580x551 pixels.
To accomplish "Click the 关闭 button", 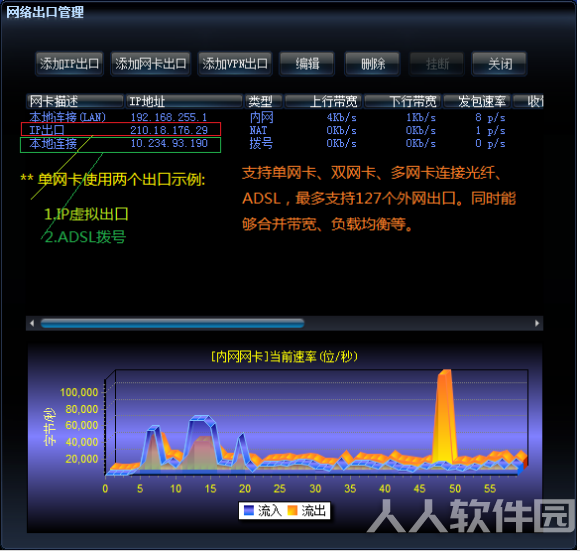I will [x=499, y=64].
